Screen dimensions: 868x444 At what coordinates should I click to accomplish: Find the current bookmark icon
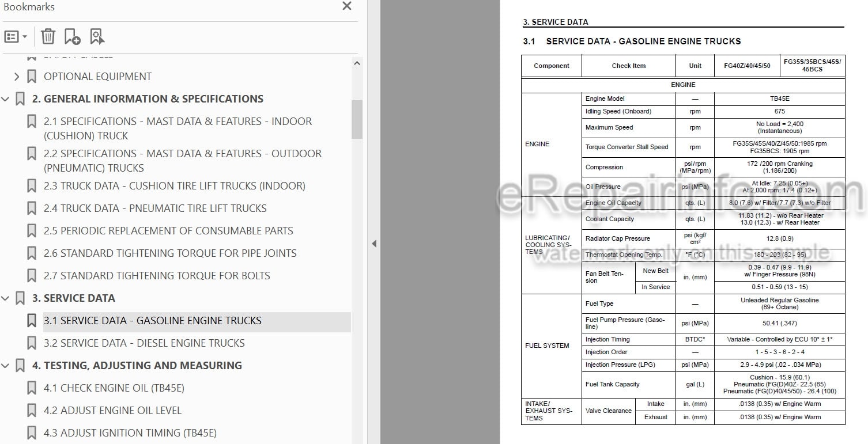pyautogui.click(x=97, y=37)
